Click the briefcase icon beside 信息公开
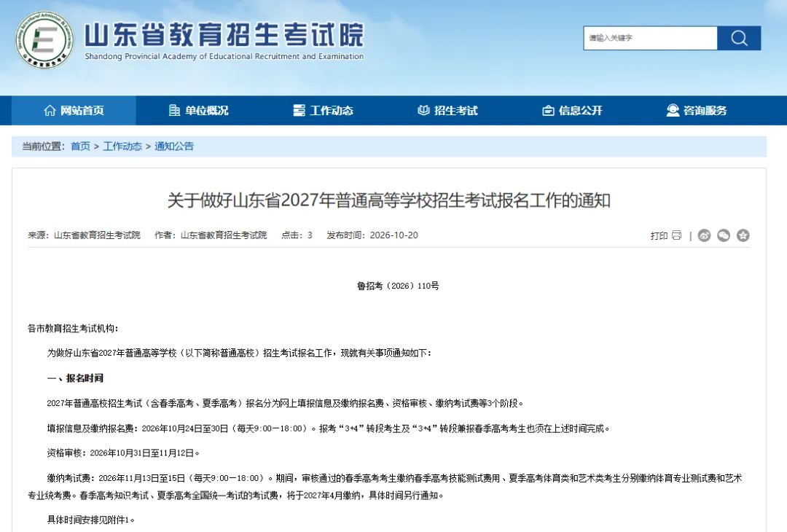This screenshot has width=787, height=532. click(548, 111)
